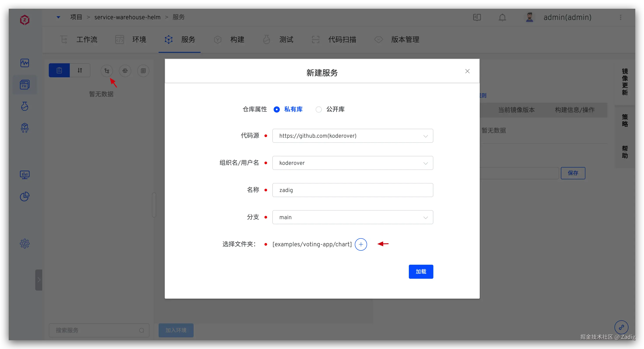Click the plus icon to add folder
The image size is (644, 349).
361,244
